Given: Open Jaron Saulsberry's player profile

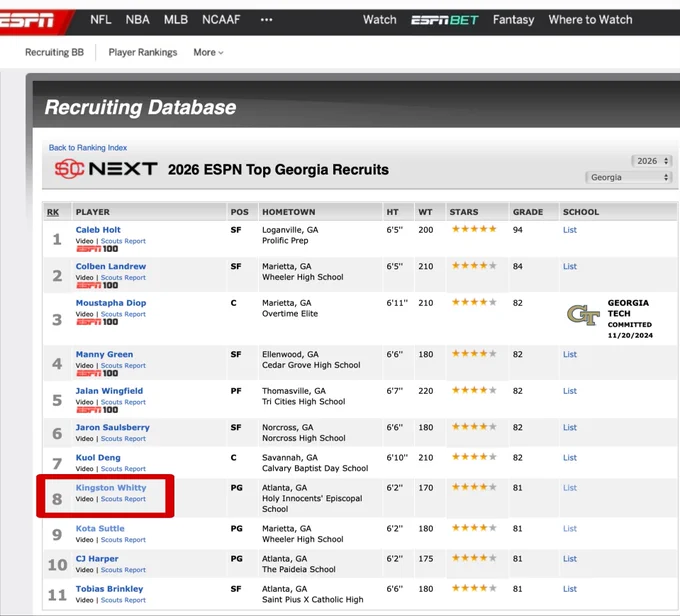Looking at the screenshot, I should 112,427.
